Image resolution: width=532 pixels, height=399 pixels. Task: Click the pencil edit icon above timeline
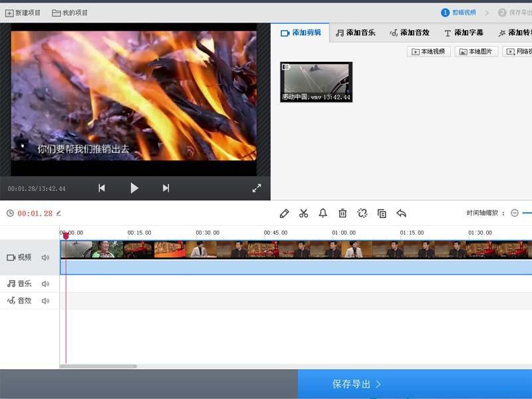285,213
